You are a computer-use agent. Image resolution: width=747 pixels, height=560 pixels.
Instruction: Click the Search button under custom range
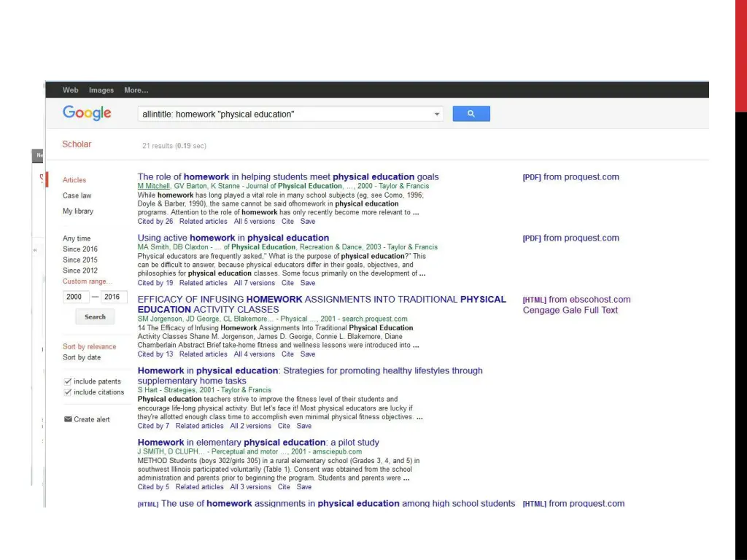95,316
